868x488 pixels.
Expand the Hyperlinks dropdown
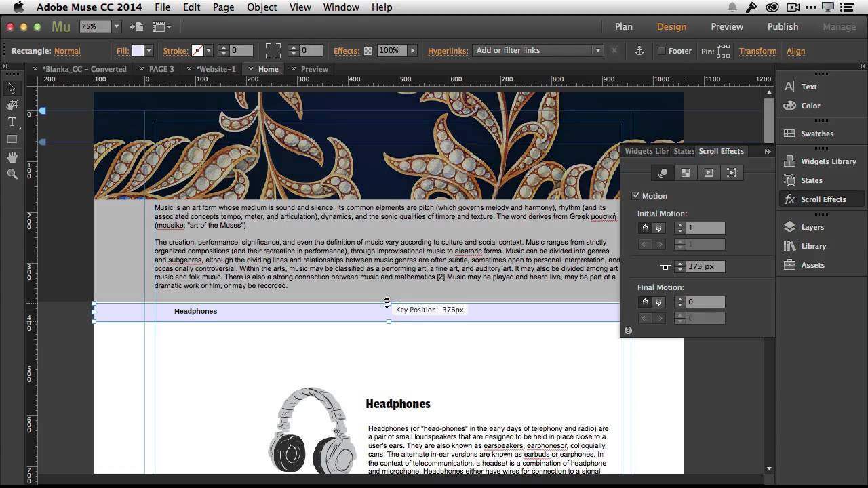(597, 51)
